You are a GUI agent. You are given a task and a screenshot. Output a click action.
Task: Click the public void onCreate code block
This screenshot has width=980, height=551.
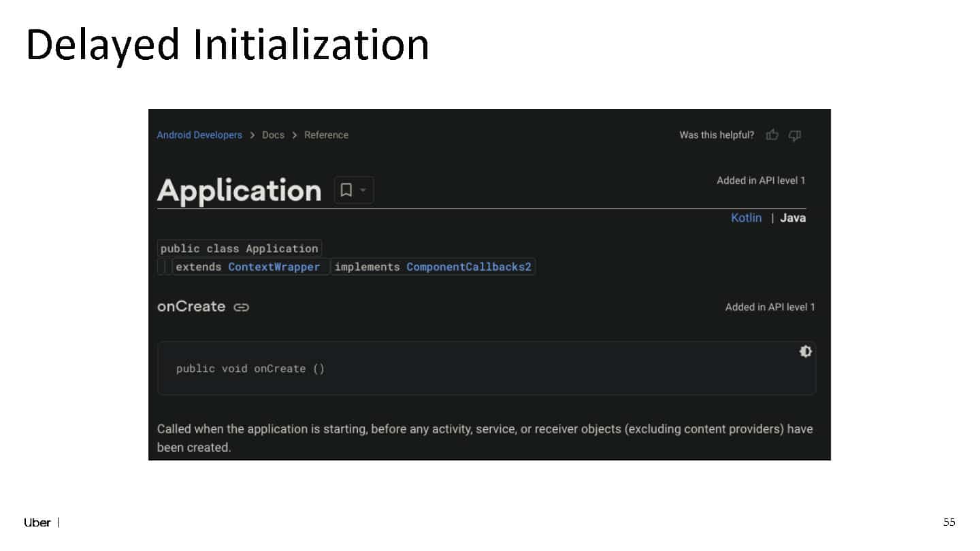tap(486, 368)
